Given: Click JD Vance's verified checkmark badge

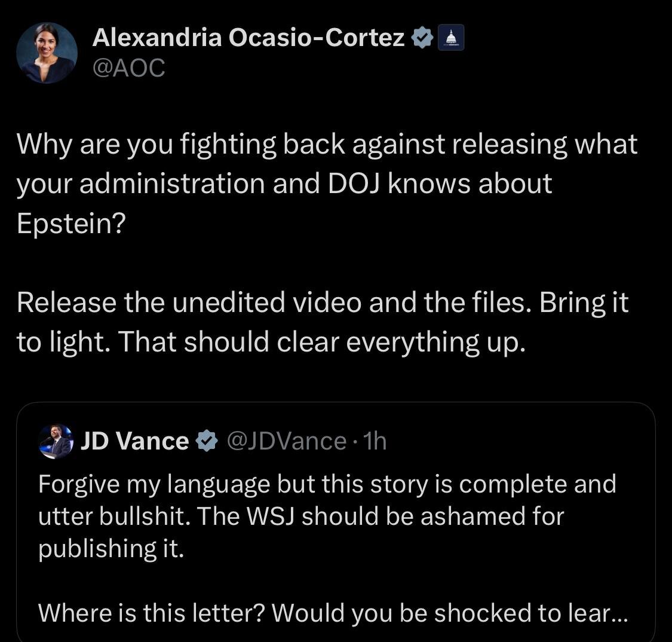Looking at the screenshot, I should pos(207,442).
